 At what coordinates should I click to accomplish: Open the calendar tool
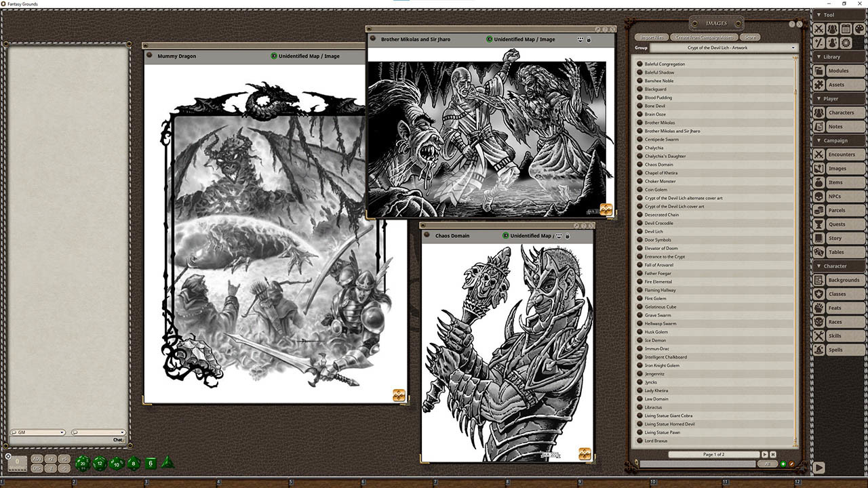tap(846, 29)
